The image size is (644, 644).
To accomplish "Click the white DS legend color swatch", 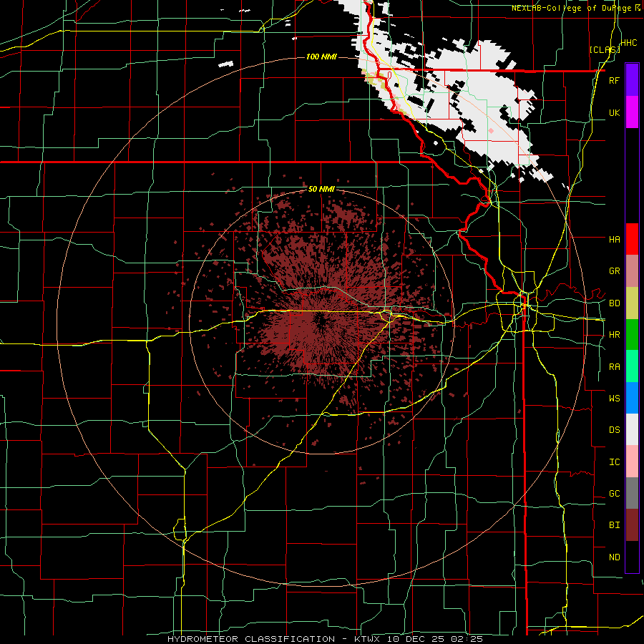I will coord(632,429).
